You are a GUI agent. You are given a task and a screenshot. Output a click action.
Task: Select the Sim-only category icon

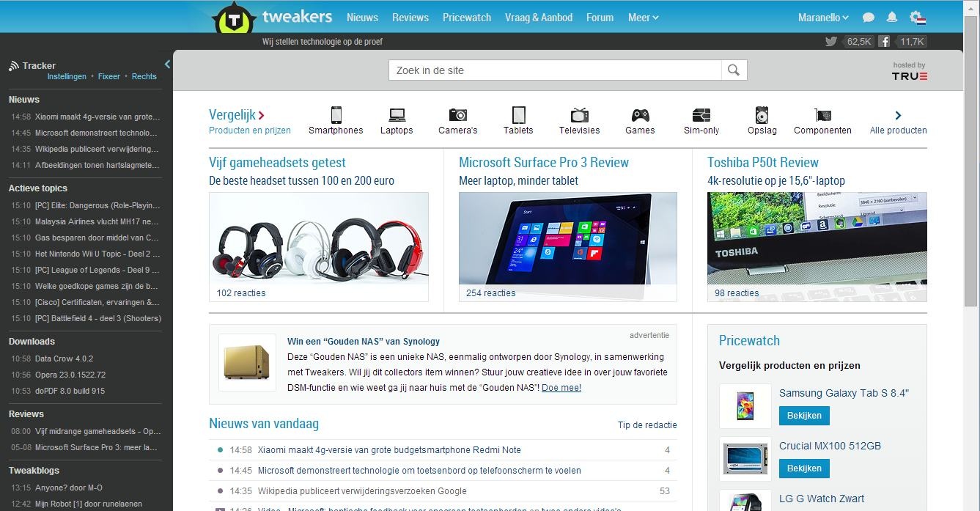coord(701,115)
